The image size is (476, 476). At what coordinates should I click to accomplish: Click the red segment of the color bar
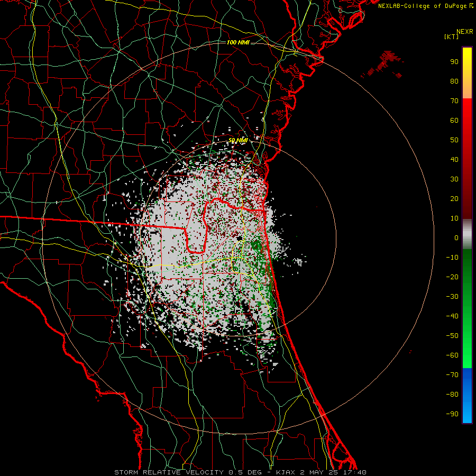coord(467,159)
